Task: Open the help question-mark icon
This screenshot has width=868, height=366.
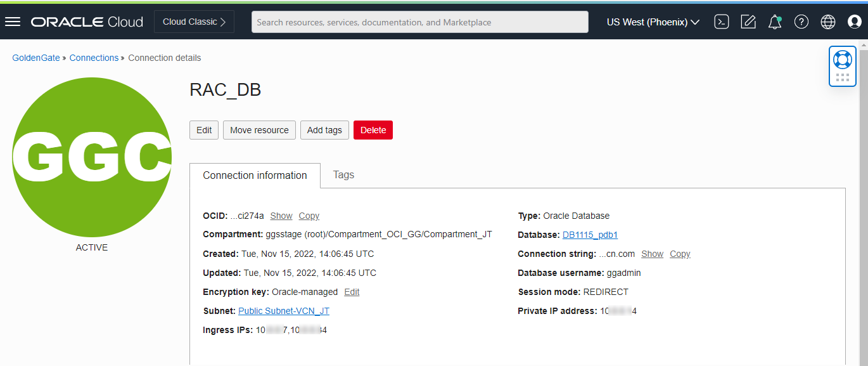Action: pyautogui.click(x=801, y=21)
